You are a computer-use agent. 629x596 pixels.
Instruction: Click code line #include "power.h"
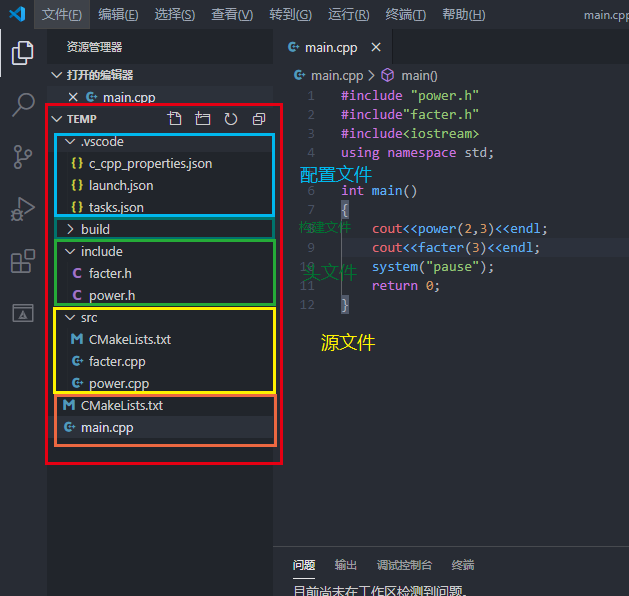click(410, 95)
